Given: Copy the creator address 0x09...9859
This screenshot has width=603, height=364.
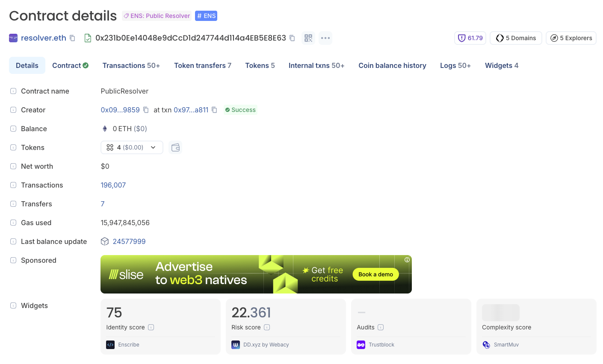Looking at the screenshot, I should coord(146,110).
